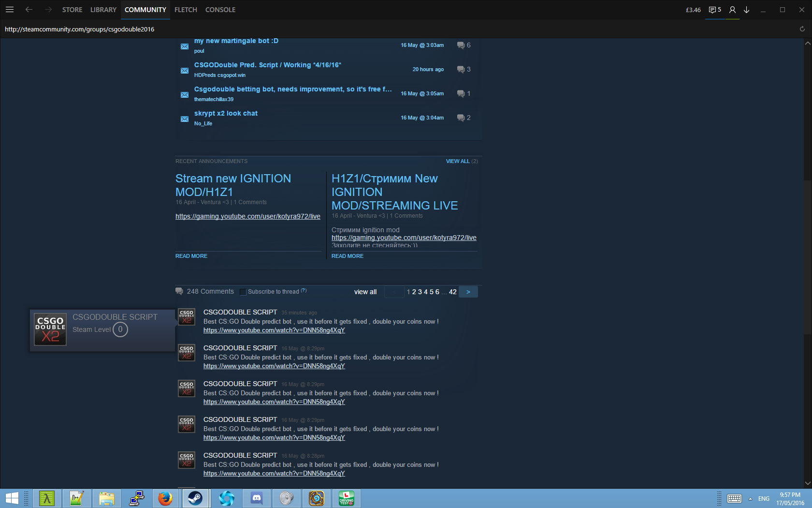Open the hamburger menu icon

[10, 10]
